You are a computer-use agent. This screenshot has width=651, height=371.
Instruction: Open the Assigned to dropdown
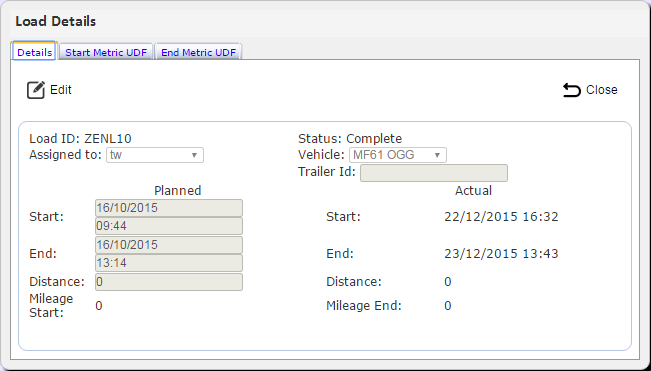155,155
